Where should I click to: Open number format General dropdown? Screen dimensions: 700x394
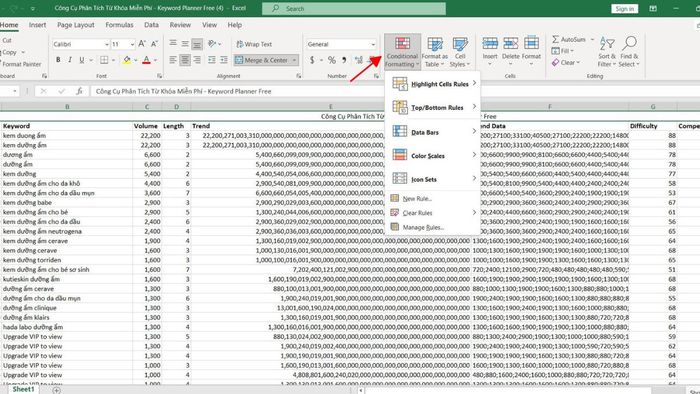coord(373,44)
